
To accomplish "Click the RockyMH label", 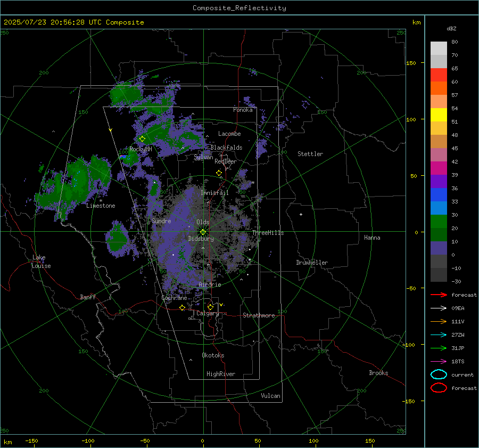I will click(x=141, y=149).
